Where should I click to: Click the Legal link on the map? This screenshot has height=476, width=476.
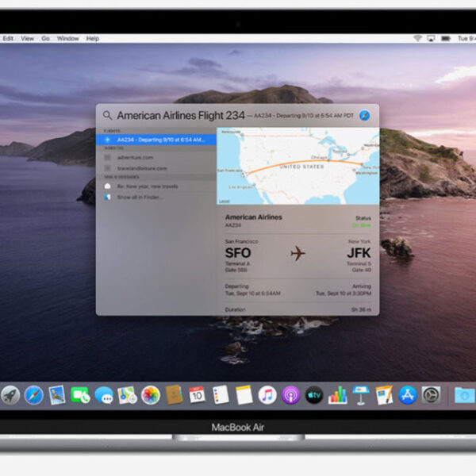224,202
